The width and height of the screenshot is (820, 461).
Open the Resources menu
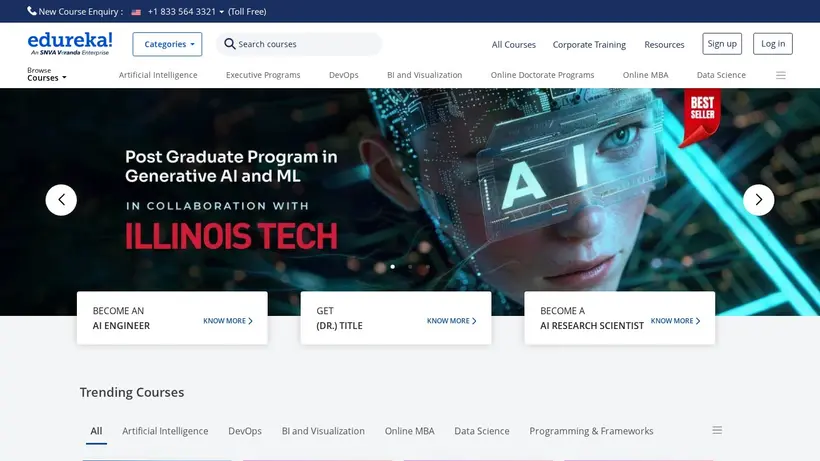point(664,45)
